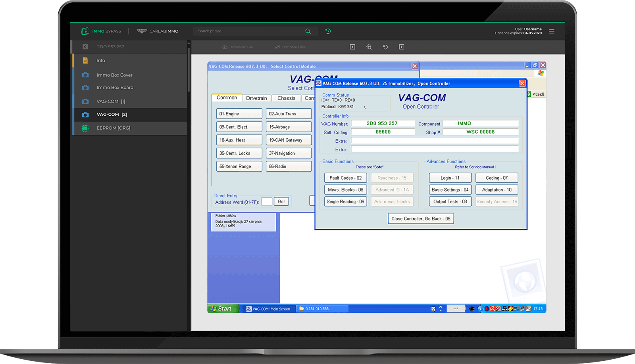Click VAG-COM: Main Screen taskbar item

pos(269,309)
